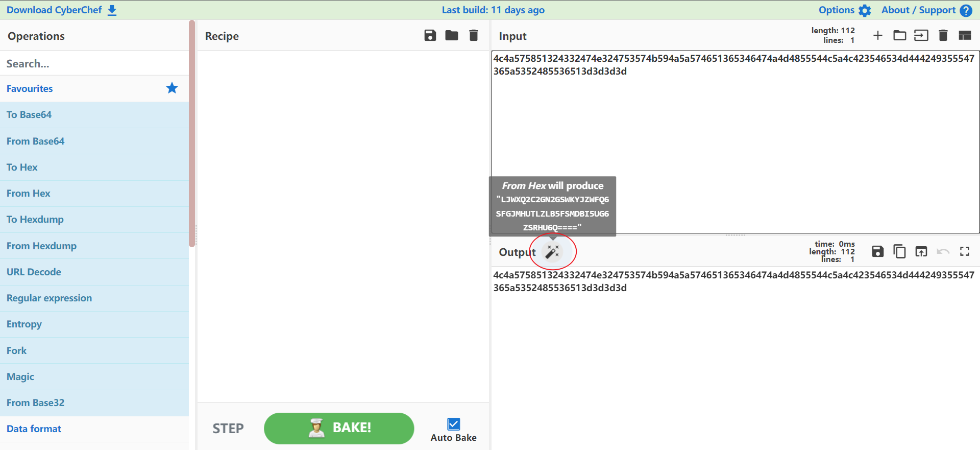Open Options gear icon

(865, 10)
